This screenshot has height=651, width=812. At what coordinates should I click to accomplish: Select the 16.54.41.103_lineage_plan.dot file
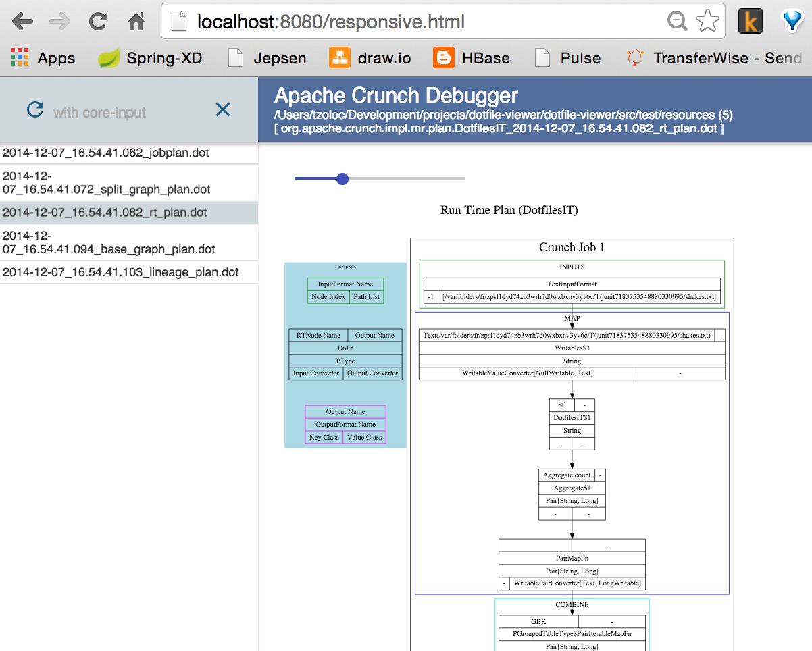click(x=129, y=272)
